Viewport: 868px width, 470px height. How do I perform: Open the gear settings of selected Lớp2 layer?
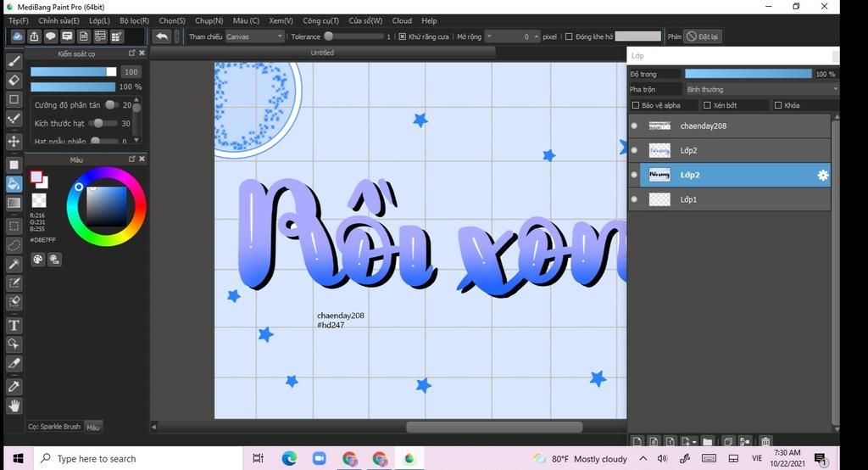[x=822, y=175]
